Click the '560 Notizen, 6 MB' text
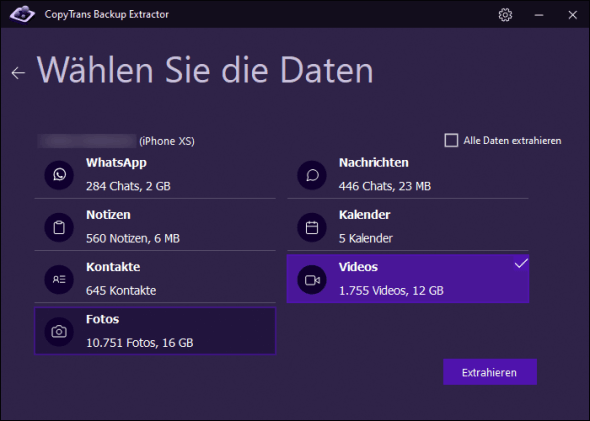 point(133,239)
